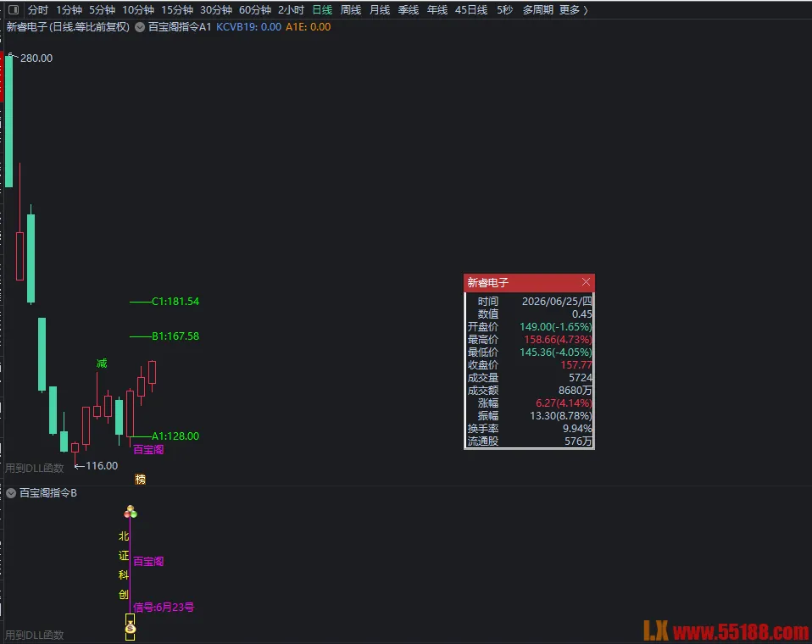Click the 时间 2026/06/25/四 row

point(529,302)
